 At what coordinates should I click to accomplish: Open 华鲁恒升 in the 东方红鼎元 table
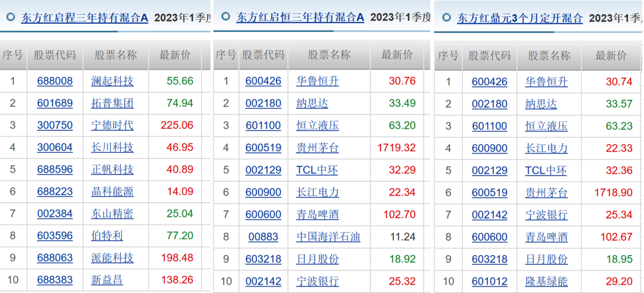coord(546,82)
